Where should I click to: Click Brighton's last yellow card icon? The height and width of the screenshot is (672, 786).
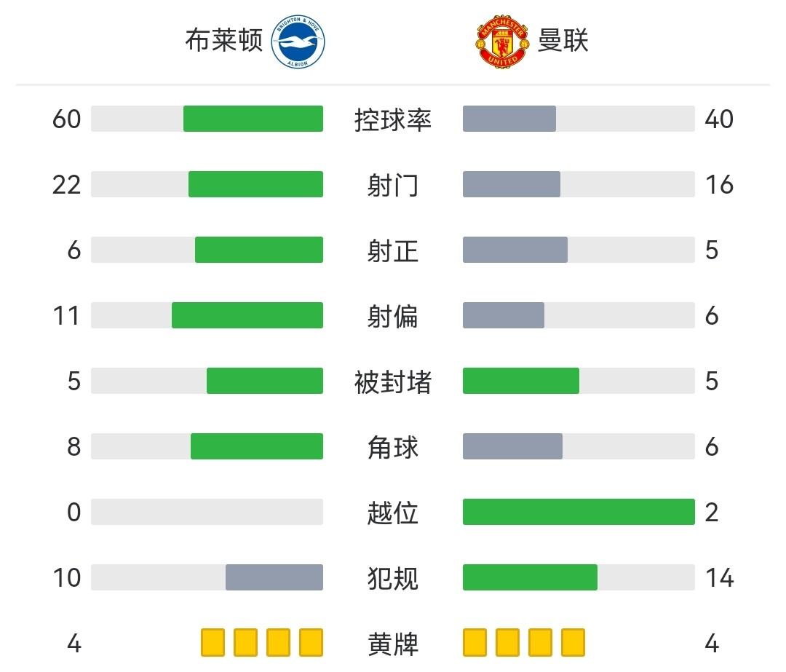[x=311, y=642]
